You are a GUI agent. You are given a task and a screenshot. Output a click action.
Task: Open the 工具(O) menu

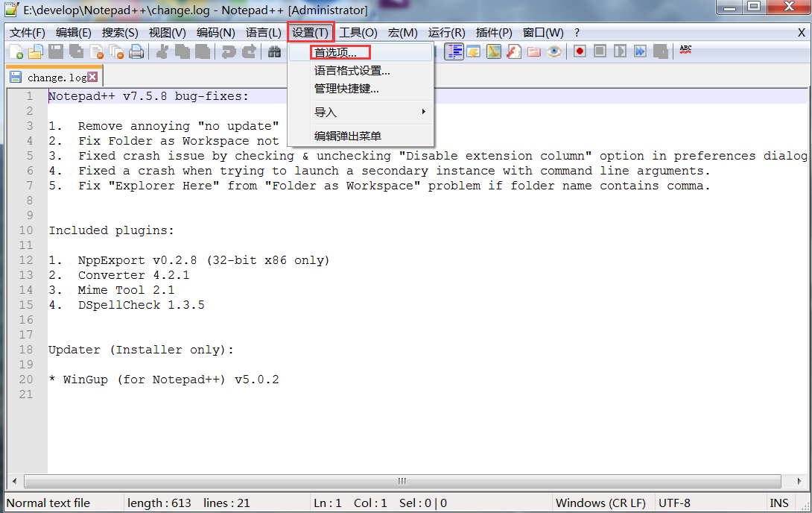(358, 33)
